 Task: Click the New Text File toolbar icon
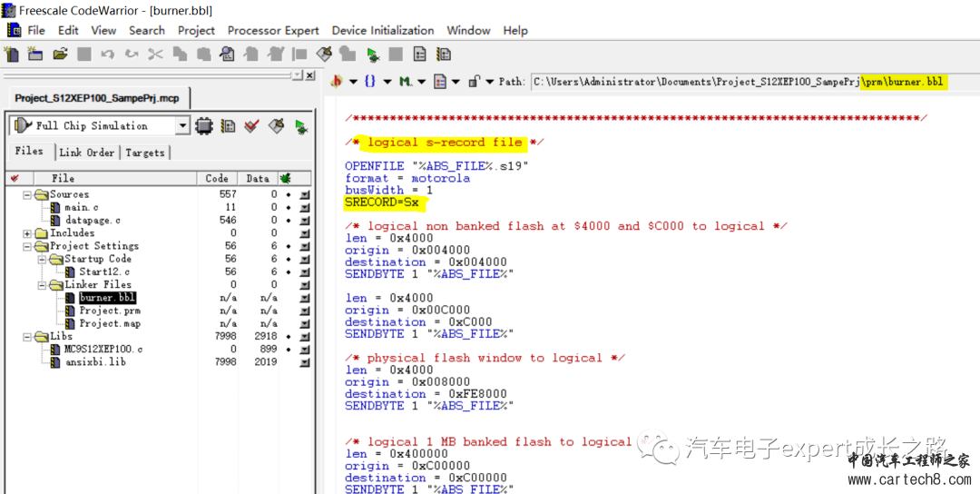pos(12,54)
